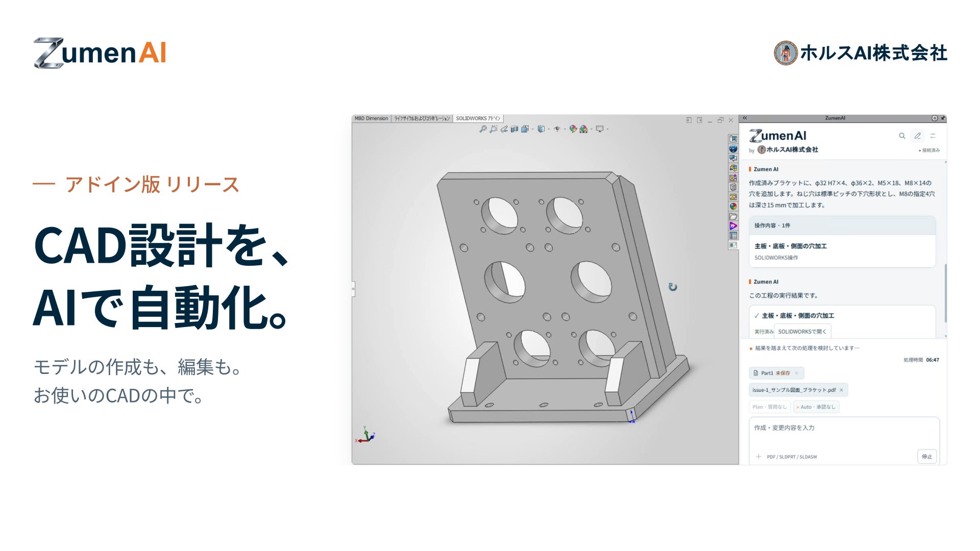Screen dimensions: 980x551
Task: Open dropdown arrow next to View Settings monitor
Action: coord(607,129)
